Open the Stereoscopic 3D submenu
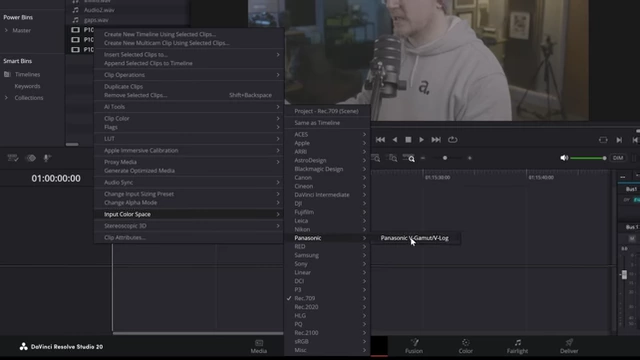 click(x=189, y=226)
